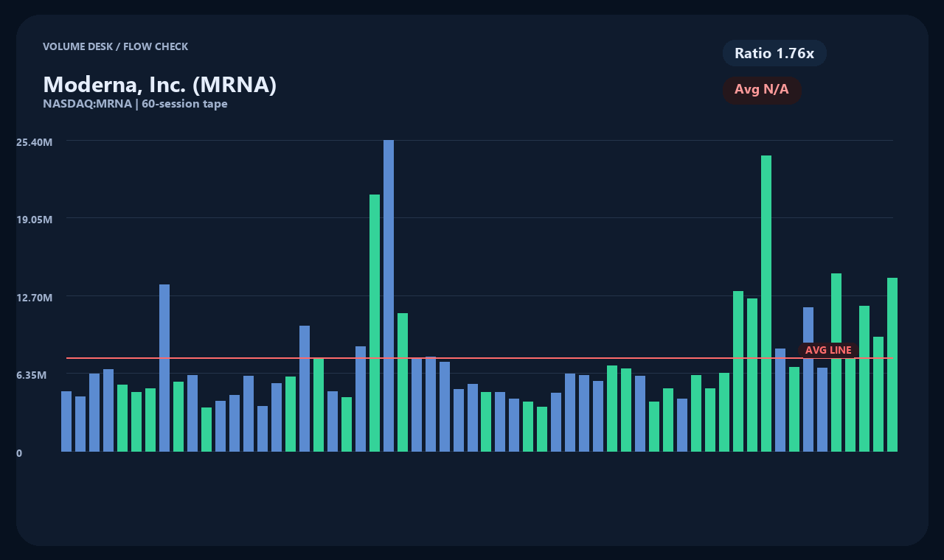Click the Moderna, Inc. (MRNA) title
This screenshot has height=560, width=944.
click(159, 85)
